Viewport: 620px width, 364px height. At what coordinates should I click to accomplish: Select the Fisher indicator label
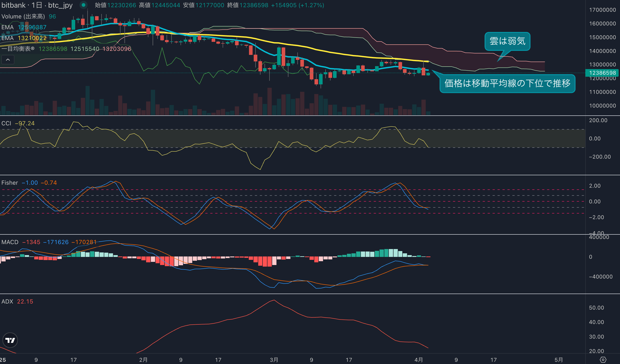[10, 183]
